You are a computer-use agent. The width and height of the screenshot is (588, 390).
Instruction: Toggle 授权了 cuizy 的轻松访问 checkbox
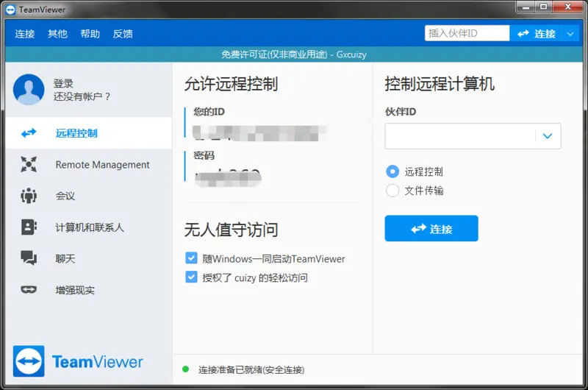[191, 277]
